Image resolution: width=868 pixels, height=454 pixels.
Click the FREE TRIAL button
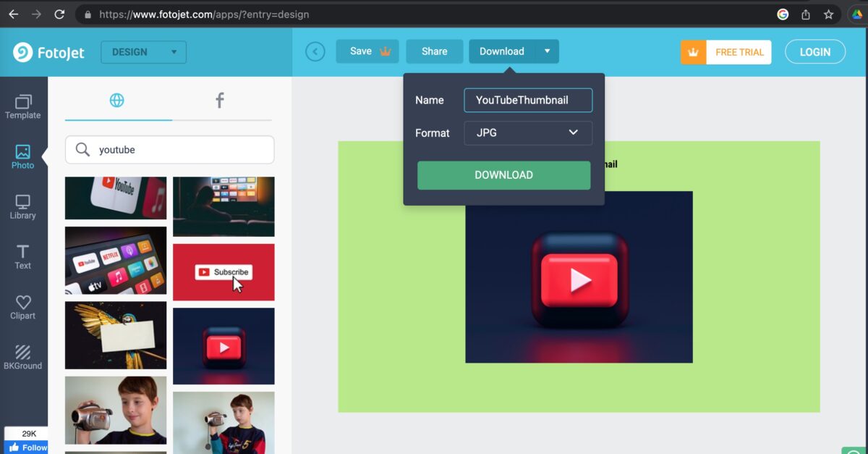pos(739,52)
